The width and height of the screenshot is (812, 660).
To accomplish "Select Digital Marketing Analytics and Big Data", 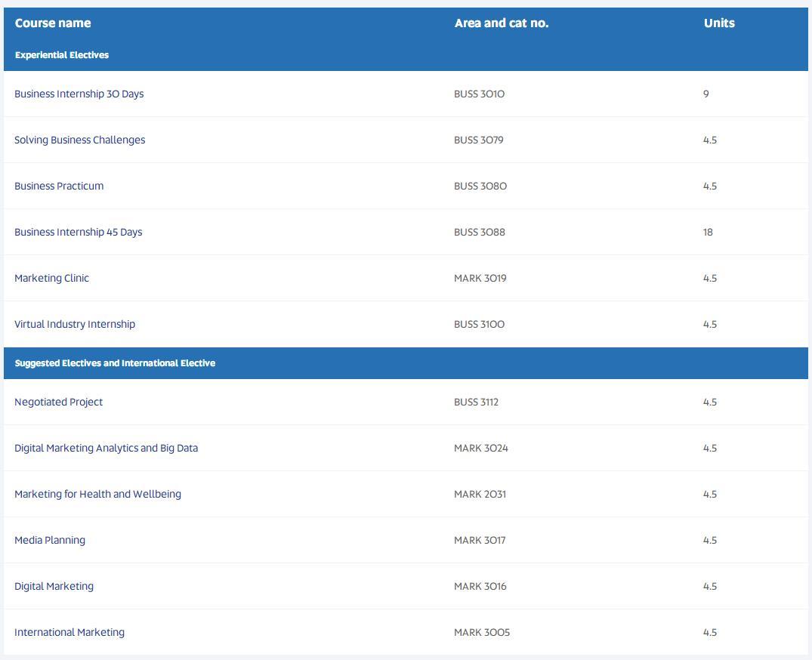I will pyautogui.click(x=107, y=448).
